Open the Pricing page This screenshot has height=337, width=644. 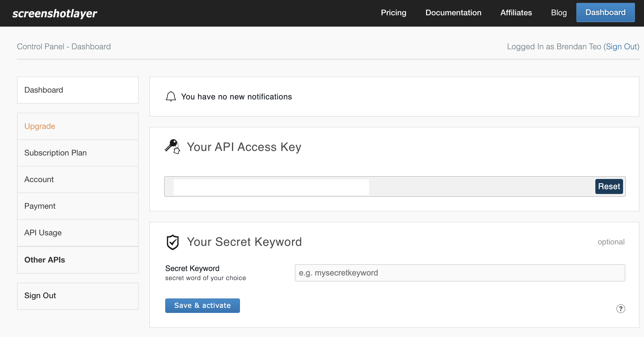coord(394,12)
